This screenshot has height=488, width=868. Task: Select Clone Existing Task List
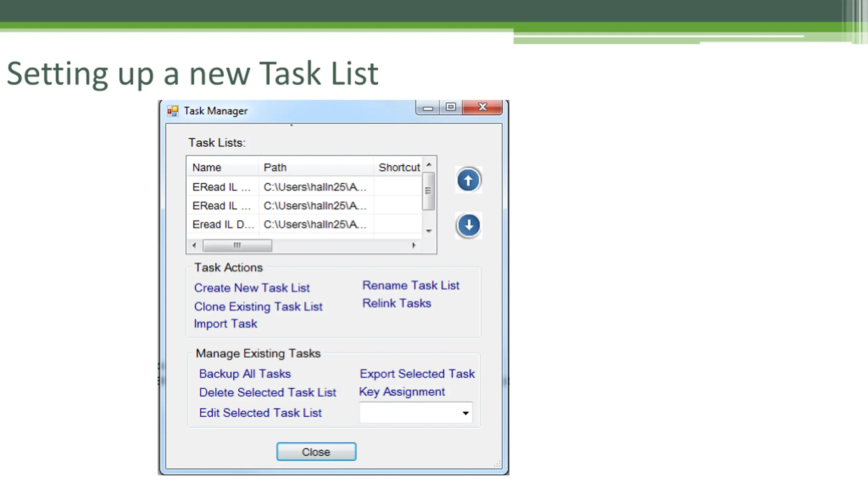click(258, 307)
